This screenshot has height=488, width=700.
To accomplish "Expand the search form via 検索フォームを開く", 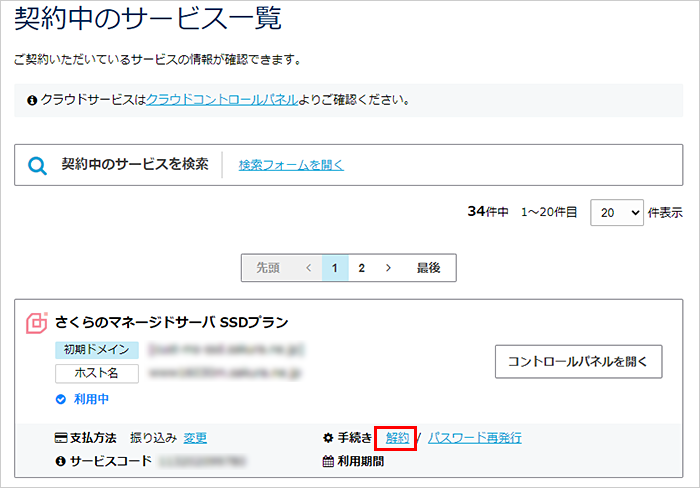I will pyautogui.click(x=290, y=166).
